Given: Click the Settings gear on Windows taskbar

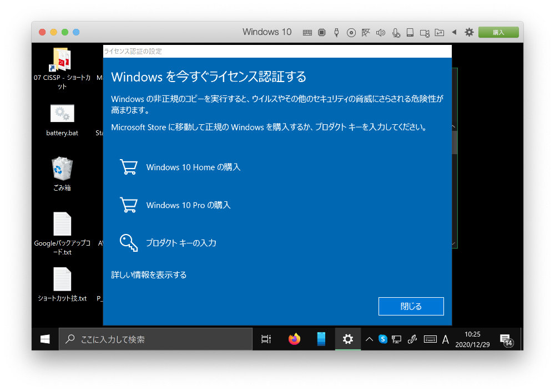Looking at the screenshot, I should [348, 339].
